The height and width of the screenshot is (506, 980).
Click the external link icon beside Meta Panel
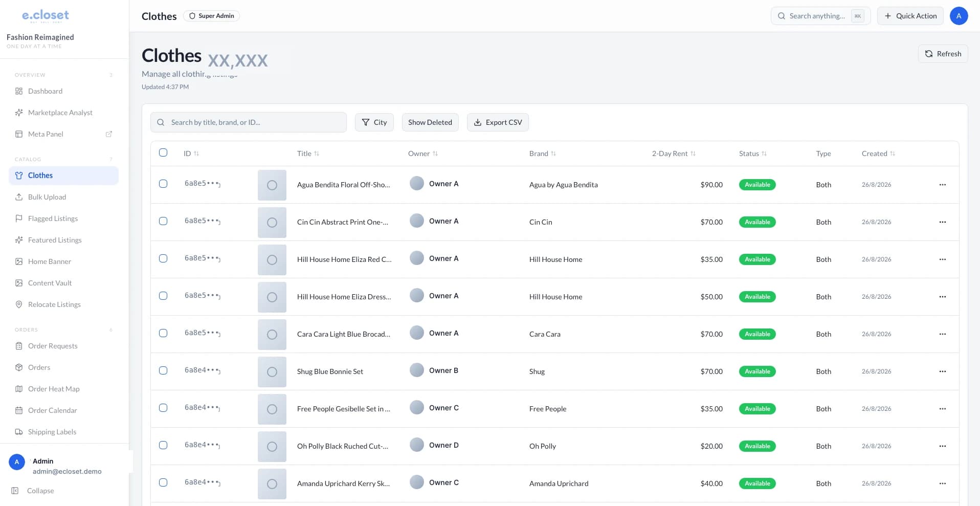pyautogui.click(x=109, y=134)
